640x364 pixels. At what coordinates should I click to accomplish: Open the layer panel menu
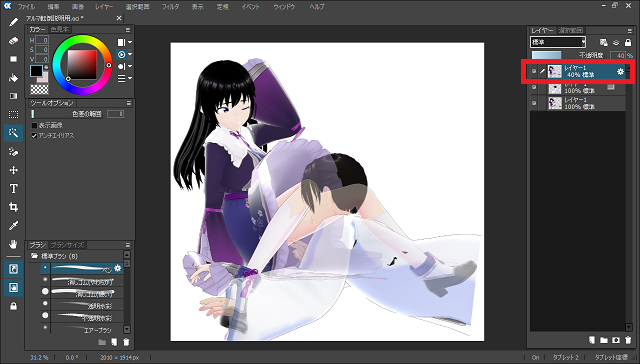coord(629,31)
